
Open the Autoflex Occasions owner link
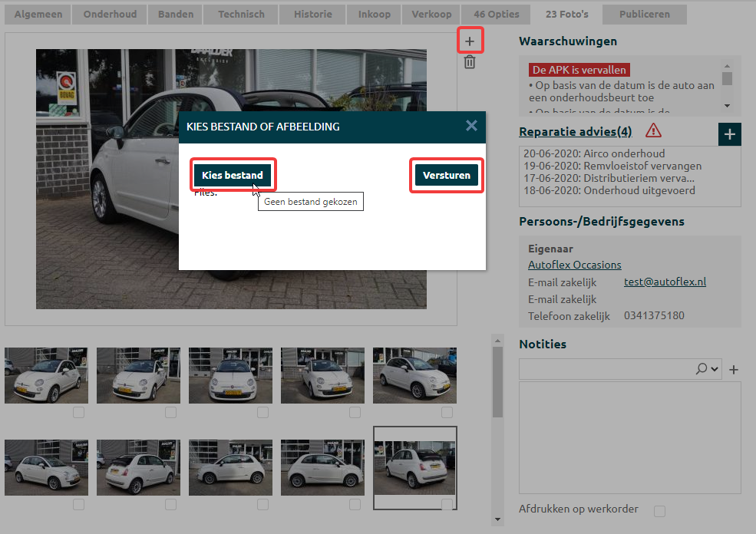(574, 265)
